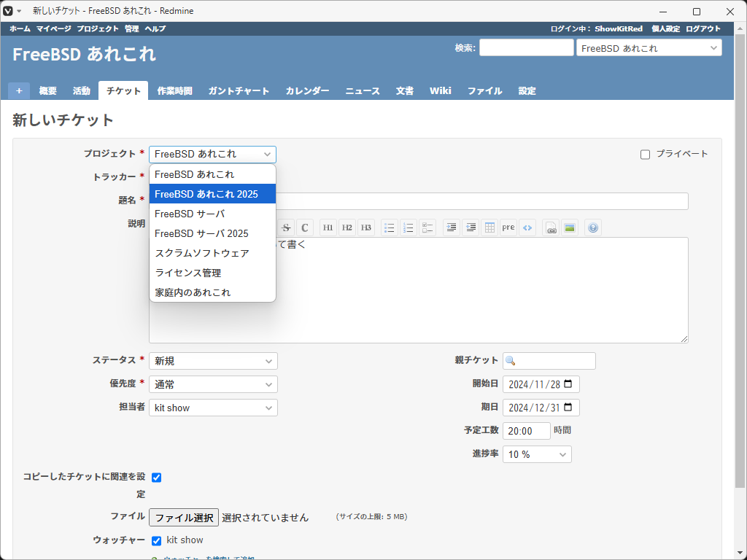Viewport: 747px width, 560px height.
Task: Open the ステータス dropdown showing 新規
Action: pos(213,361)
